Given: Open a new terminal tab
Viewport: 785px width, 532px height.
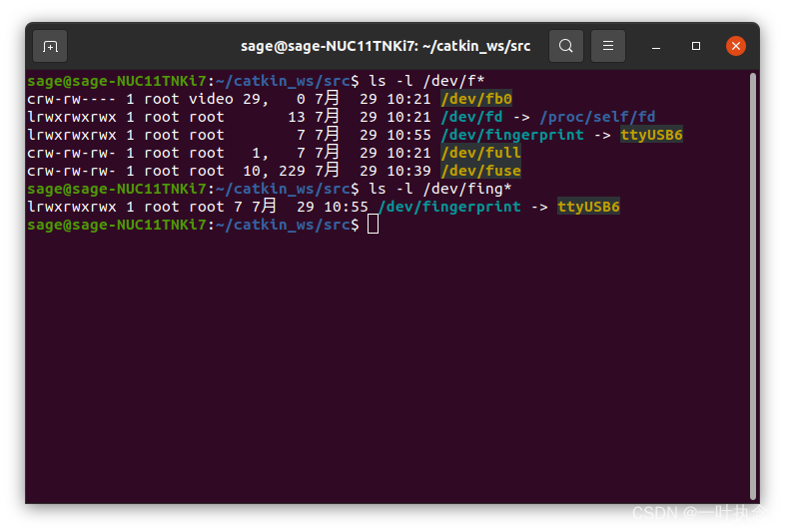Looking at the screenshot, I should pyautogui.click(x=50, y=46).
